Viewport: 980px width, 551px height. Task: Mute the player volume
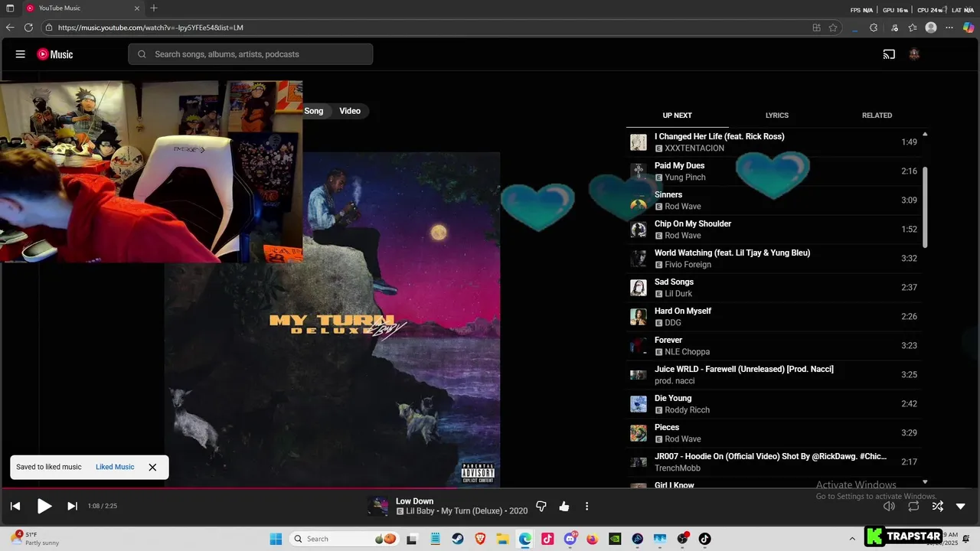889,506
